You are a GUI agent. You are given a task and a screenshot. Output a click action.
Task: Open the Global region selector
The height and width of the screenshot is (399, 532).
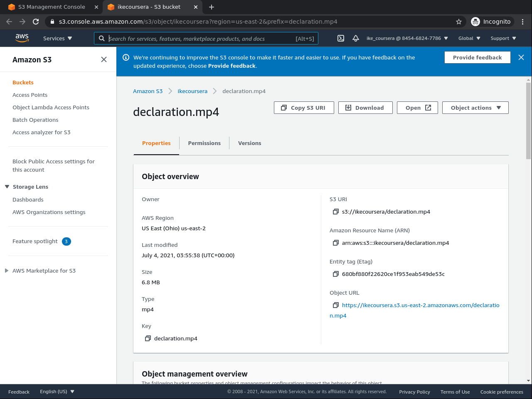(469, 38)
